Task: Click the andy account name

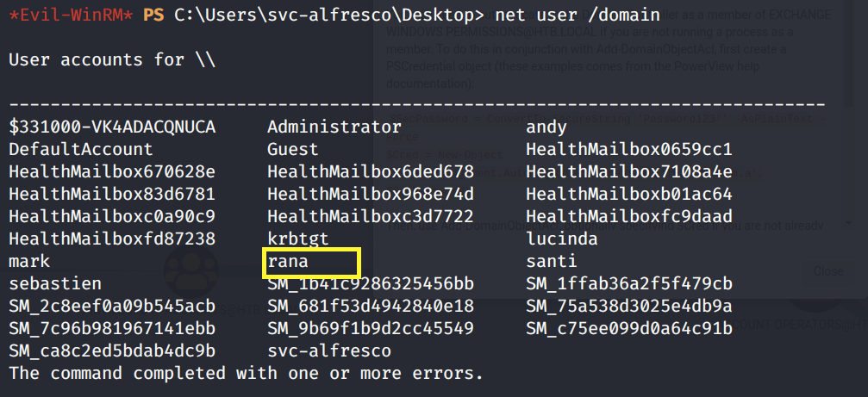Action: click(546, 127)
